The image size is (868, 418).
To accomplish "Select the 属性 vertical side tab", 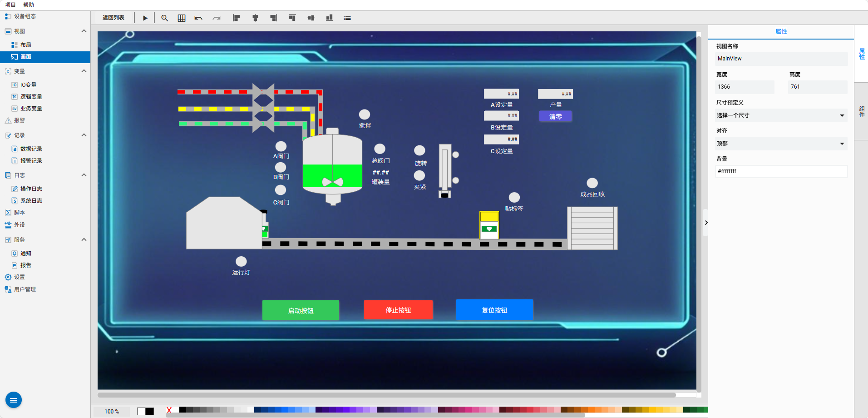I will (862, 54).
